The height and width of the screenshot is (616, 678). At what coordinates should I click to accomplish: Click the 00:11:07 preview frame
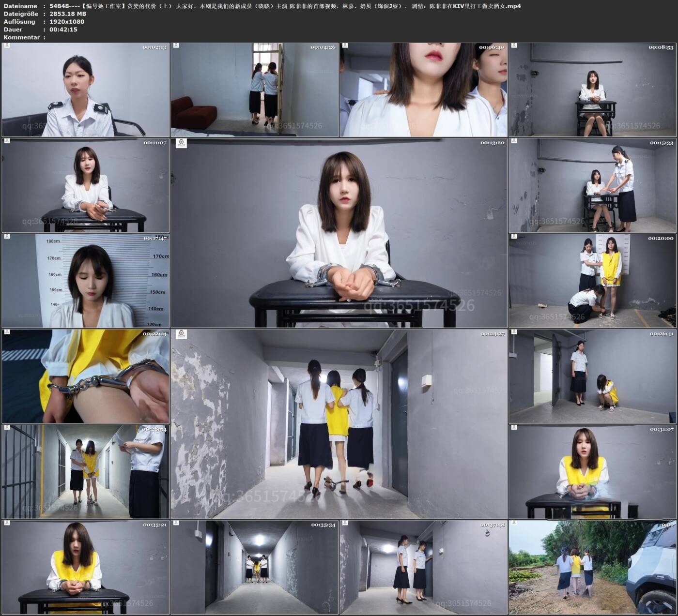86,185
